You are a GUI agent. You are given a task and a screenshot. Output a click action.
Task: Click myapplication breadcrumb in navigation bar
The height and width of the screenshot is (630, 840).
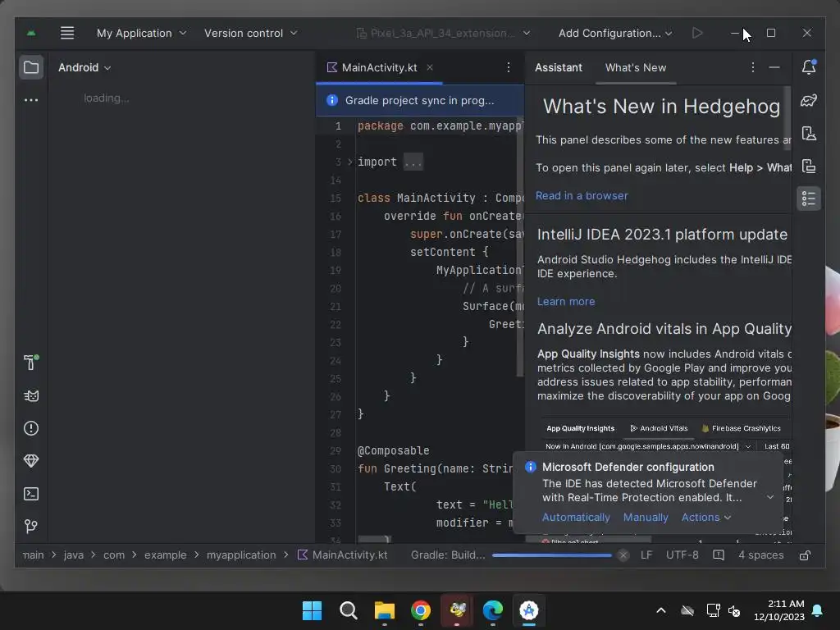[241, 555]
